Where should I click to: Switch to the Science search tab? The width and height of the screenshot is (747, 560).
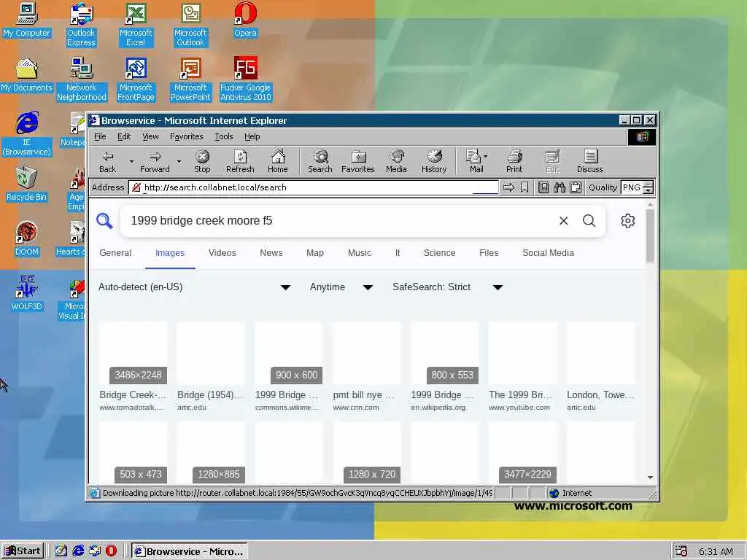click(439, 253)
